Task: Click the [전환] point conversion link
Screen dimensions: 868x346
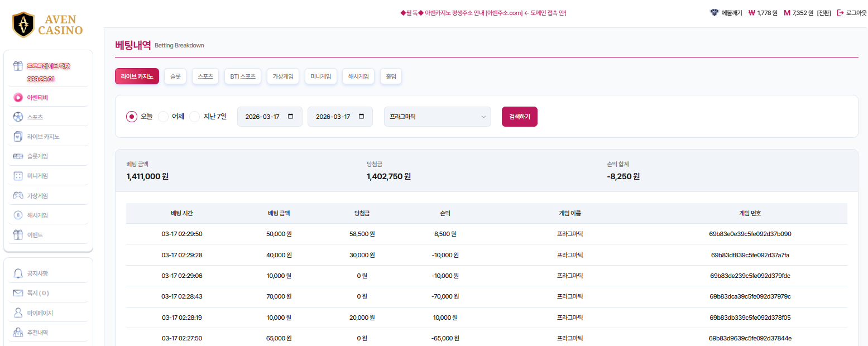Action: 824,13
